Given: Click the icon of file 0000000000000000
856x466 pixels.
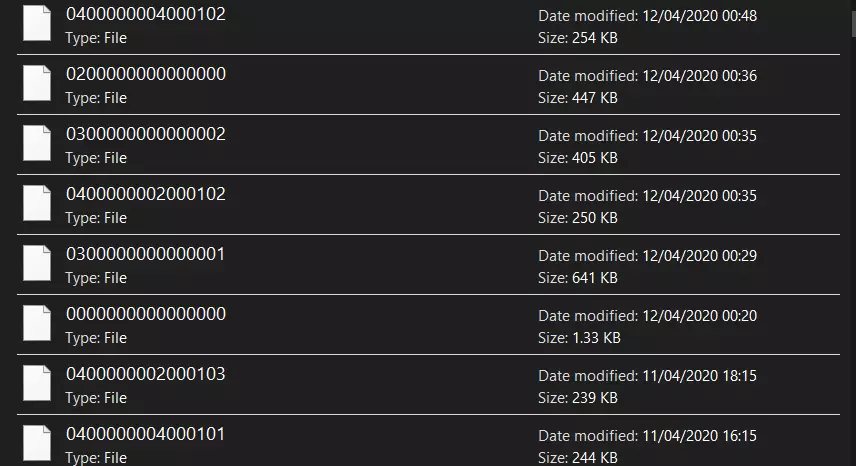Looking at the screenshot, I should click(37, 324).
